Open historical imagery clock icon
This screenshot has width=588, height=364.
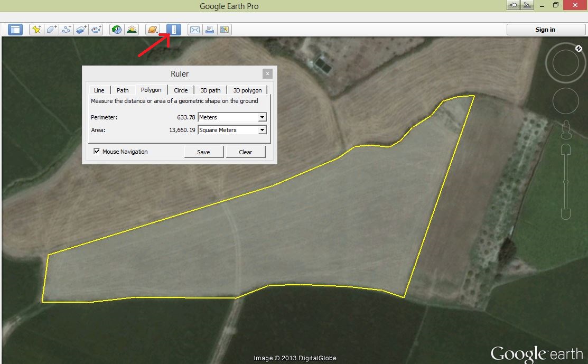click(x=116, y=30)
